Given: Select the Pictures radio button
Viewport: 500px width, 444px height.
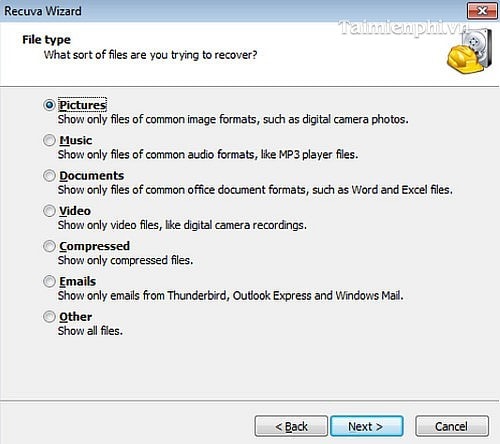Looking at the screenshot, I should (x=49, y=105).
